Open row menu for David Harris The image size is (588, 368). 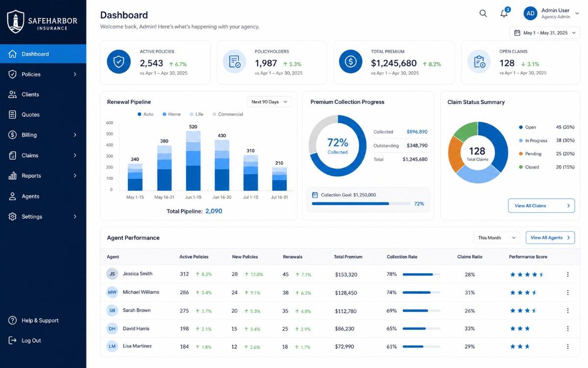568,329
